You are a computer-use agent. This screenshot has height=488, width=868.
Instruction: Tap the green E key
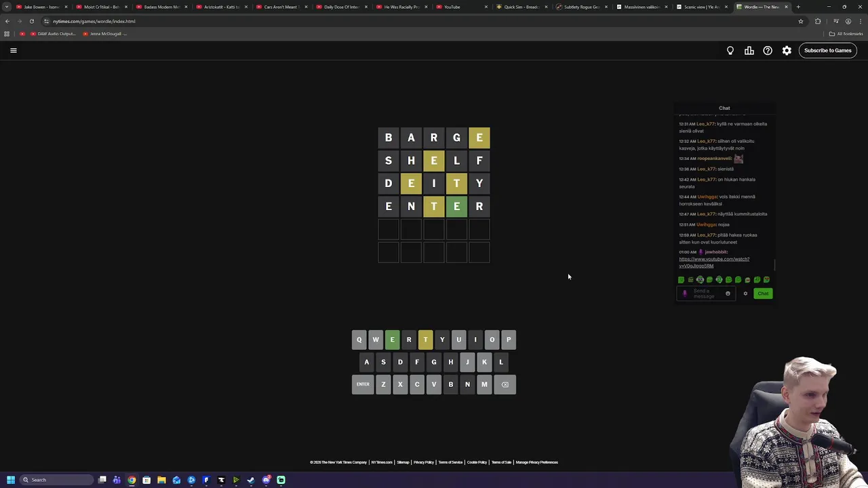tap(392, 340)
